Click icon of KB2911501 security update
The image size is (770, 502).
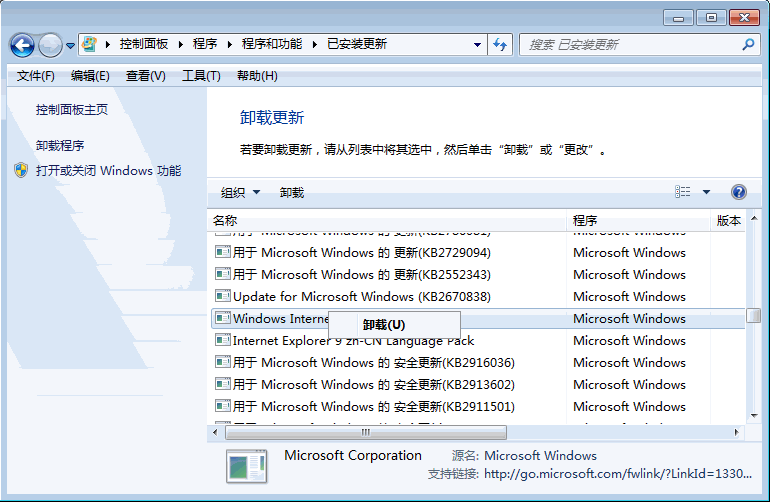223,406
